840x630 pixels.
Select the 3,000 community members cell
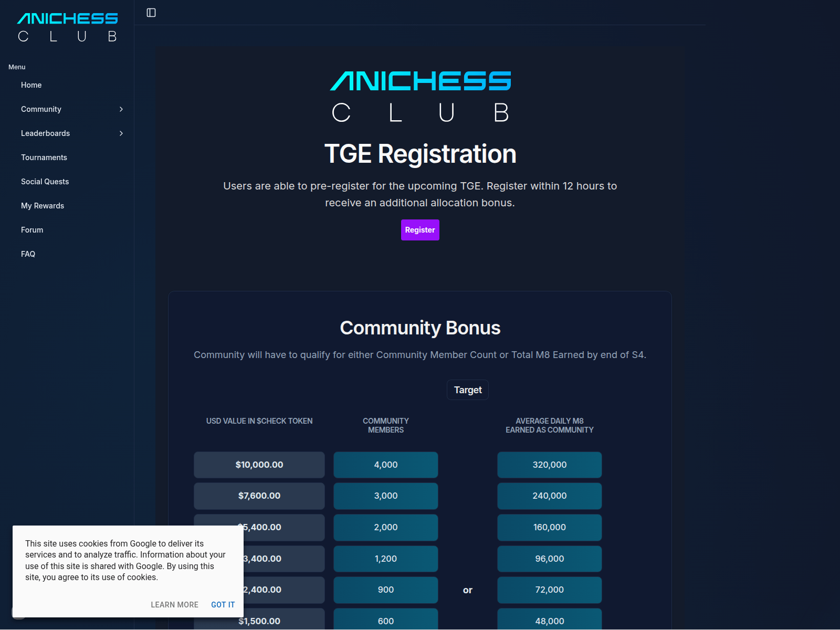click(x=386, y=496)
